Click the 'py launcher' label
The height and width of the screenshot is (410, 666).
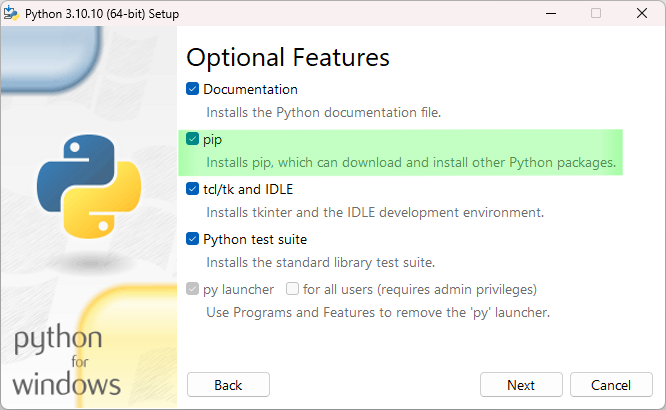click(x=238, y=289)
